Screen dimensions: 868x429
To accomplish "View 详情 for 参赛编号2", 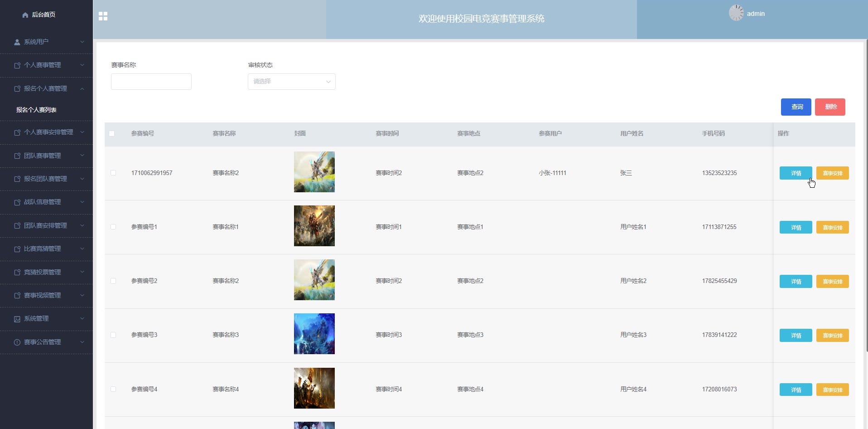I will coord(796,282).
